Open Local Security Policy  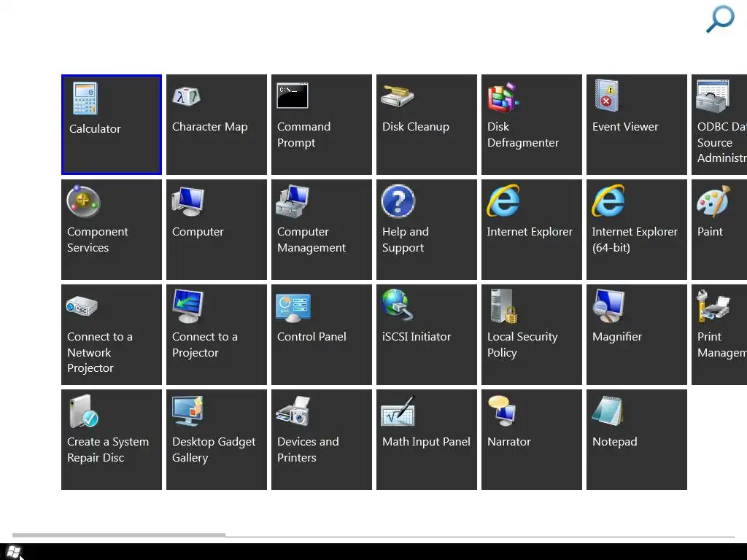(x=532, y=335)
